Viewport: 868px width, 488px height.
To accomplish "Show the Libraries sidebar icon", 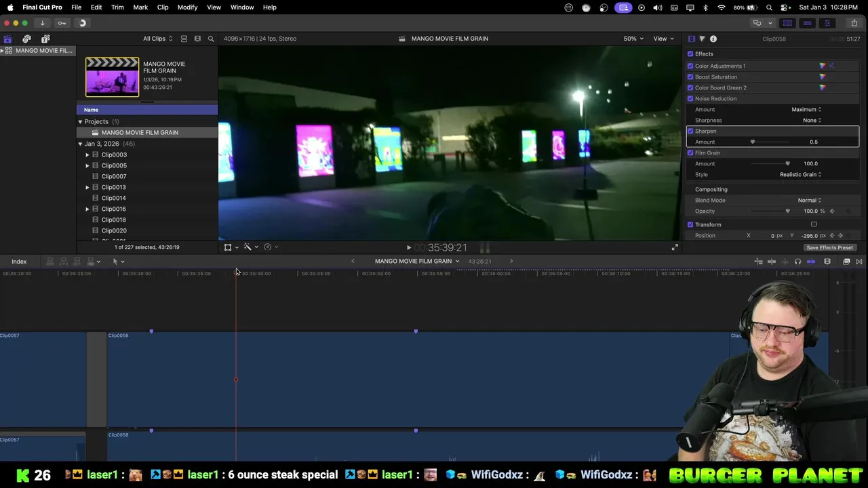I will (x=7, y=39).
